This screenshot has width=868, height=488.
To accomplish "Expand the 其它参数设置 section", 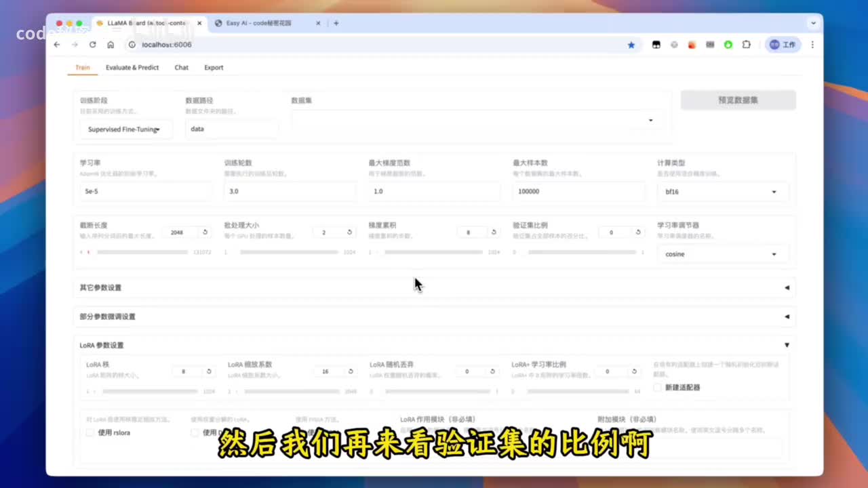I will [434, 287].
